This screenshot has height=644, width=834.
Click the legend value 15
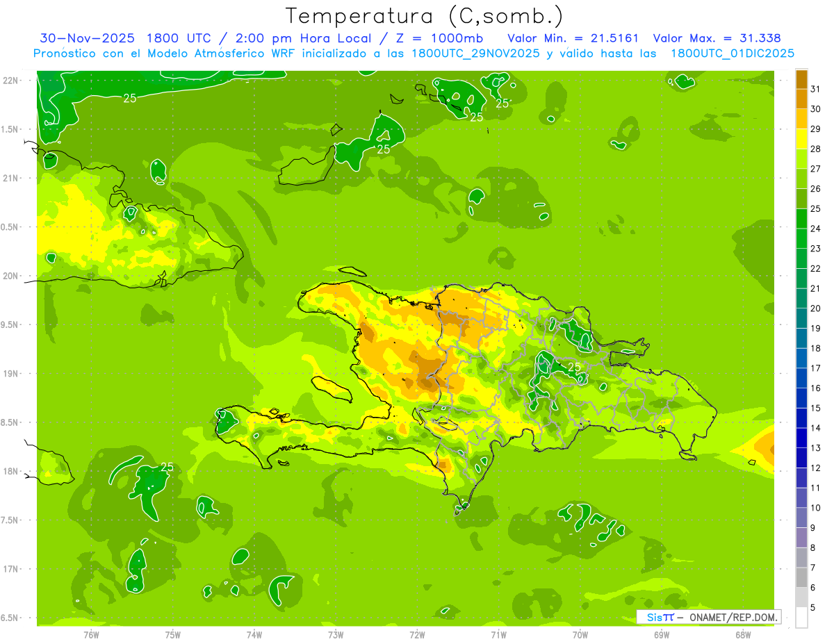tap(816, 408)
